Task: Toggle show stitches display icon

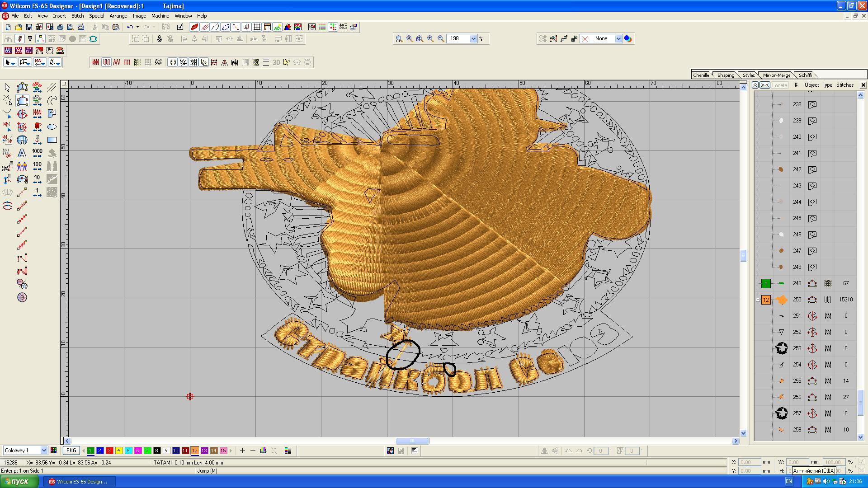Action: (205, 27)
